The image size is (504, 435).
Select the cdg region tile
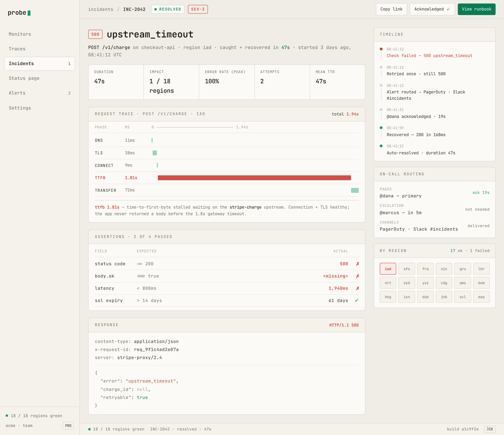pyautogui.click(x=444, y=283)
